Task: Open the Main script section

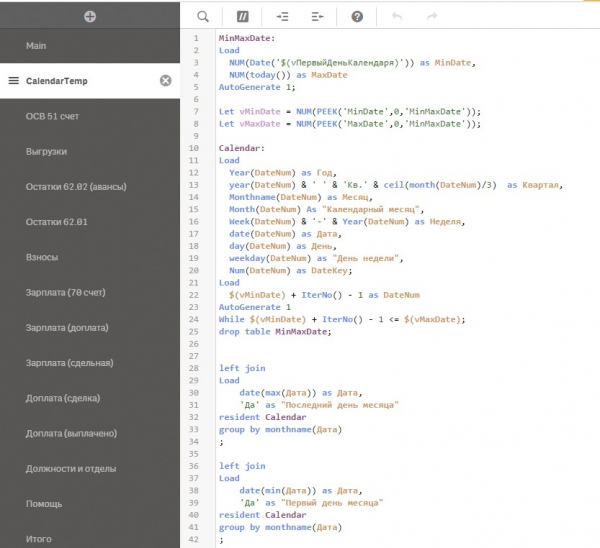Action: [37, 46]
